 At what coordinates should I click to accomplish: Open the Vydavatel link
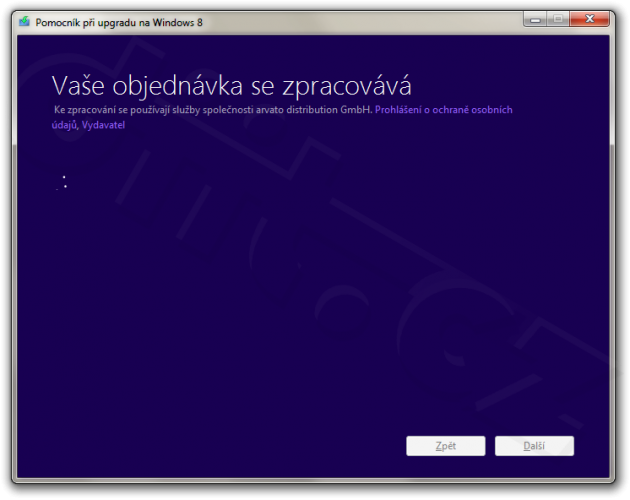click(103, 125)
